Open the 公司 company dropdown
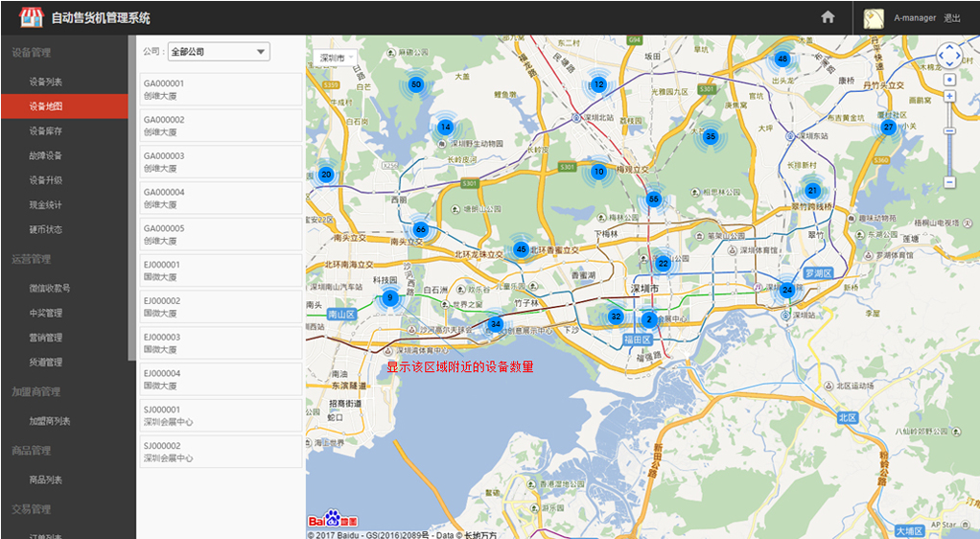 [219, 52]
